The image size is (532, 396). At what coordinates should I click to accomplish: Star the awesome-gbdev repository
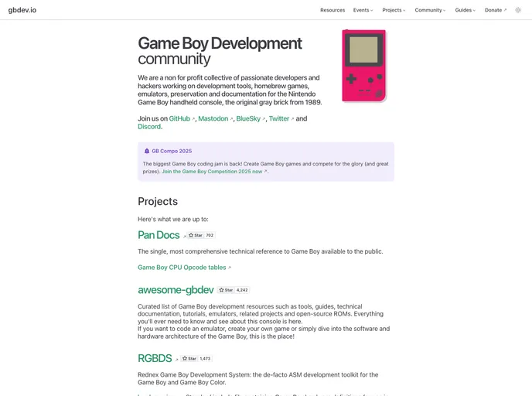[x=226, y=290]
